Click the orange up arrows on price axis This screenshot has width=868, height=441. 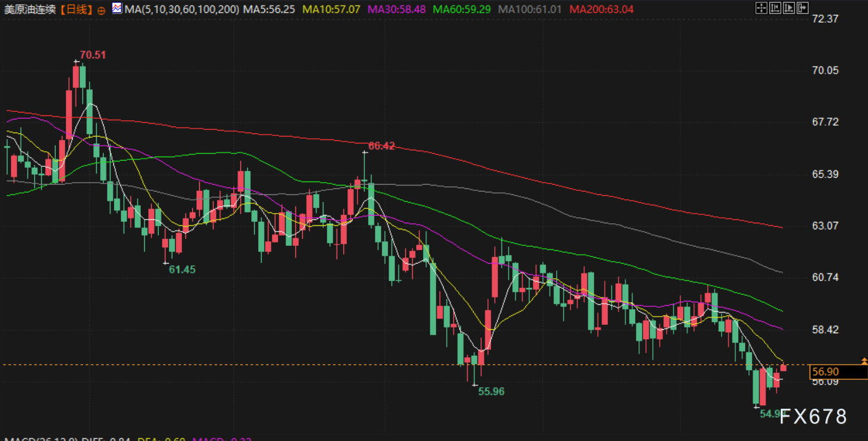[x=864, y=360]
